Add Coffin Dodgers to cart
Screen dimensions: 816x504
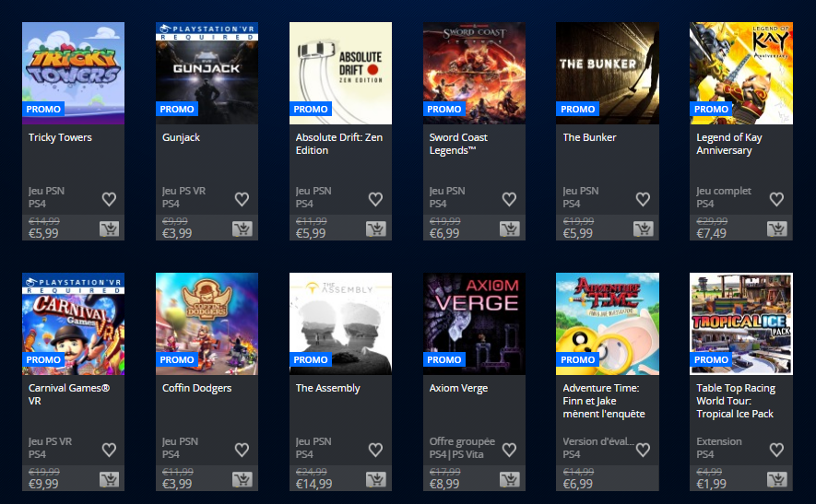tap(242, 479)
